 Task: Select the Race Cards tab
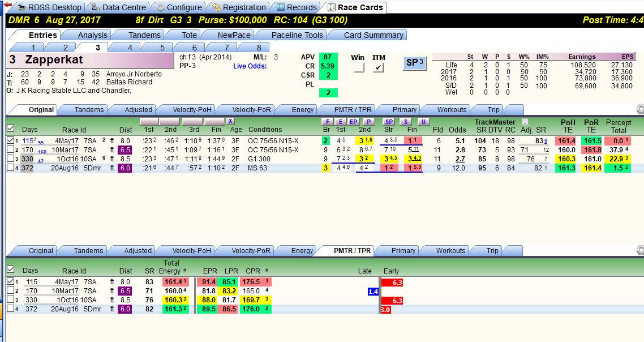pyautogui.click(x=355, y=7)
